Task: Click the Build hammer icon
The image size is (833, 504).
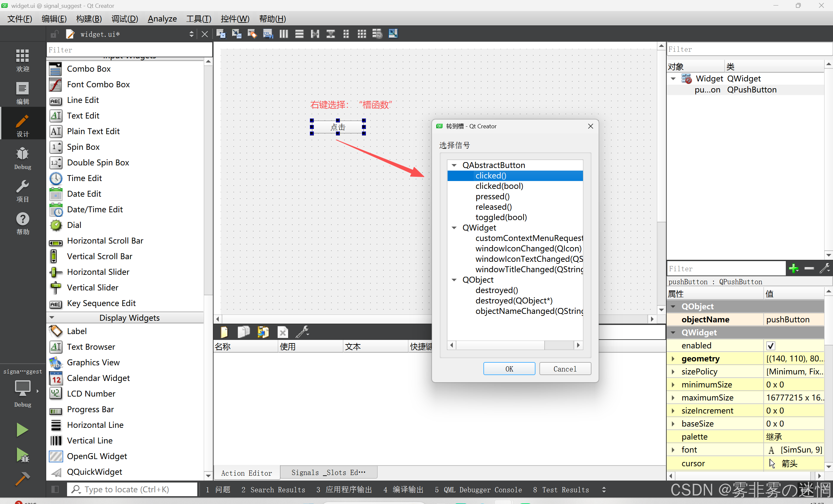Action: [x=22, y=478]
